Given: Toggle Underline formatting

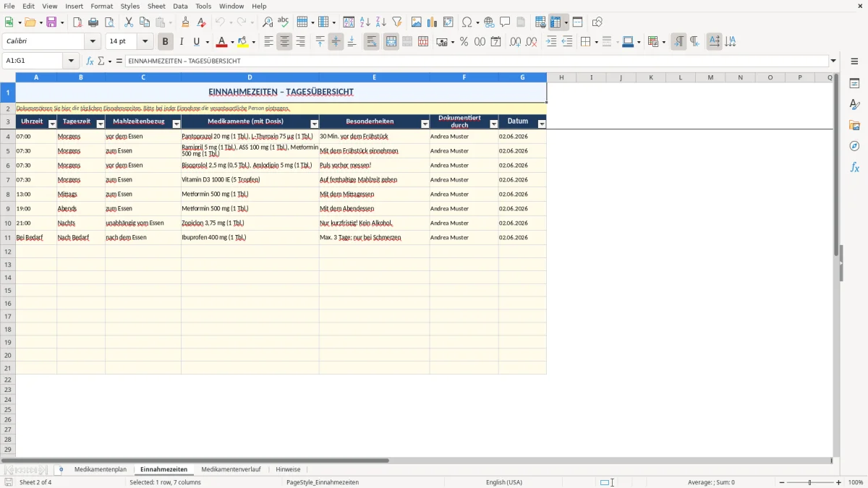Looking at the screenshot, I should coord(196,42).
